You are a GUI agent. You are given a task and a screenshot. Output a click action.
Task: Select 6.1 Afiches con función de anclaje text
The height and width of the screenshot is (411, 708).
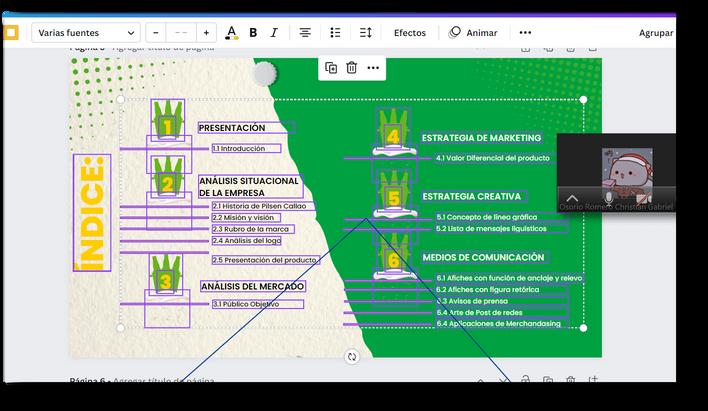pos(509,278)
